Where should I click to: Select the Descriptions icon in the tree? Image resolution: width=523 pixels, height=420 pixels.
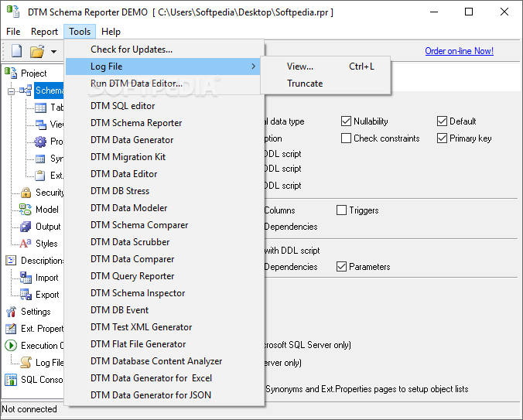[11, 261]
